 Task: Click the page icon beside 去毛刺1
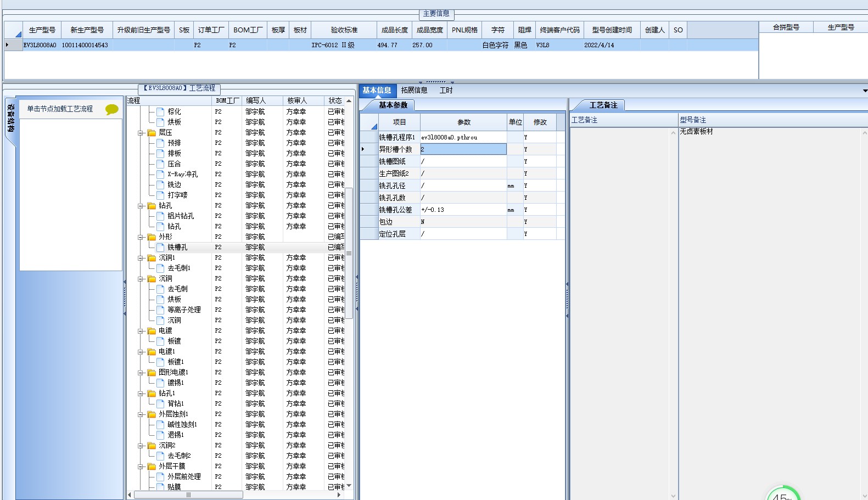pos(160,268)
